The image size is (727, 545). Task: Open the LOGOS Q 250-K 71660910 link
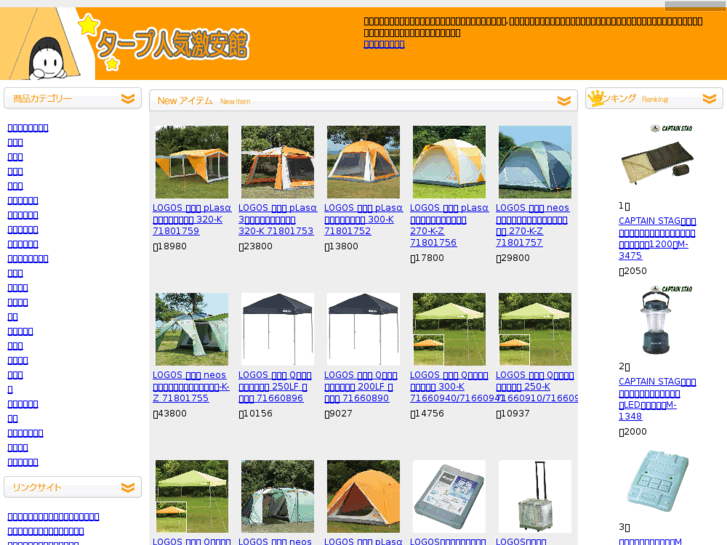coord(536,386)
